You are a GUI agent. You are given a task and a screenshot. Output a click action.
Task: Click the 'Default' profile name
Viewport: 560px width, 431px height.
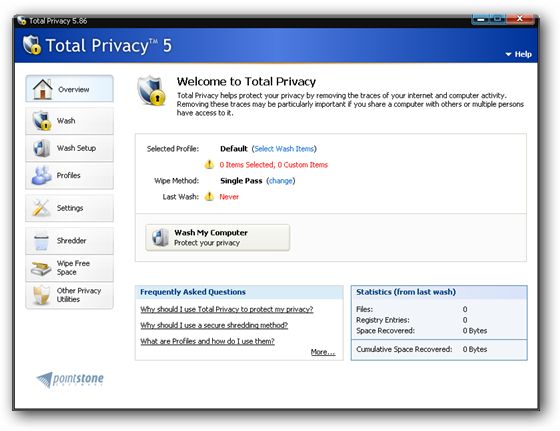click(x=234, y=149)
